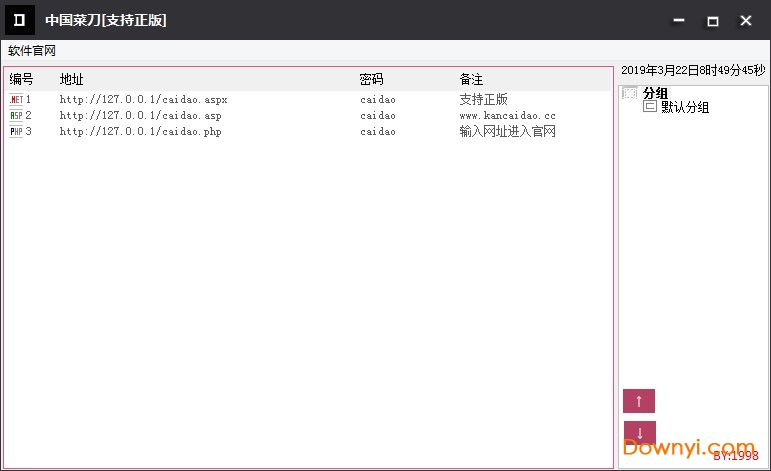Click the ASP icon in row 2
771x471 pixels.
point(16,116)
